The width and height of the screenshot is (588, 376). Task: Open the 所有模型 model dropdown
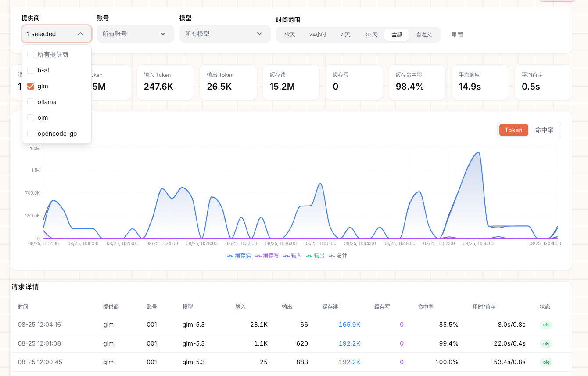click(x=225, y=34)
